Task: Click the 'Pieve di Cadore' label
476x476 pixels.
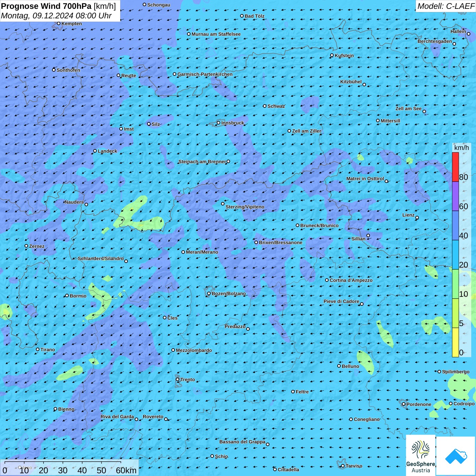Action: pos(341,301)
